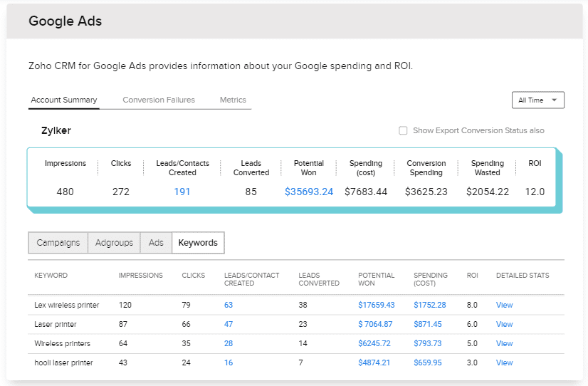Click the DETAILED STATS column header
This screenshot has width=588, height=386.
click(x=523, y=276)
